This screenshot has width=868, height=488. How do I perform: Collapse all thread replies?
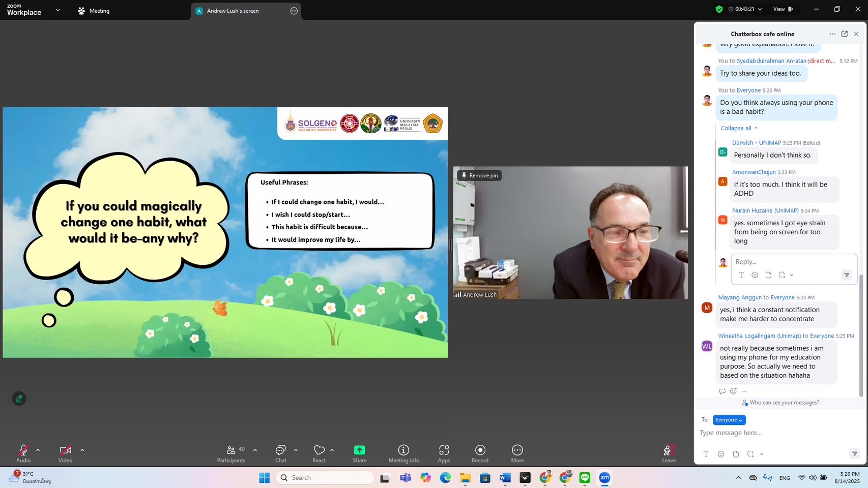(x=739, y=128)
